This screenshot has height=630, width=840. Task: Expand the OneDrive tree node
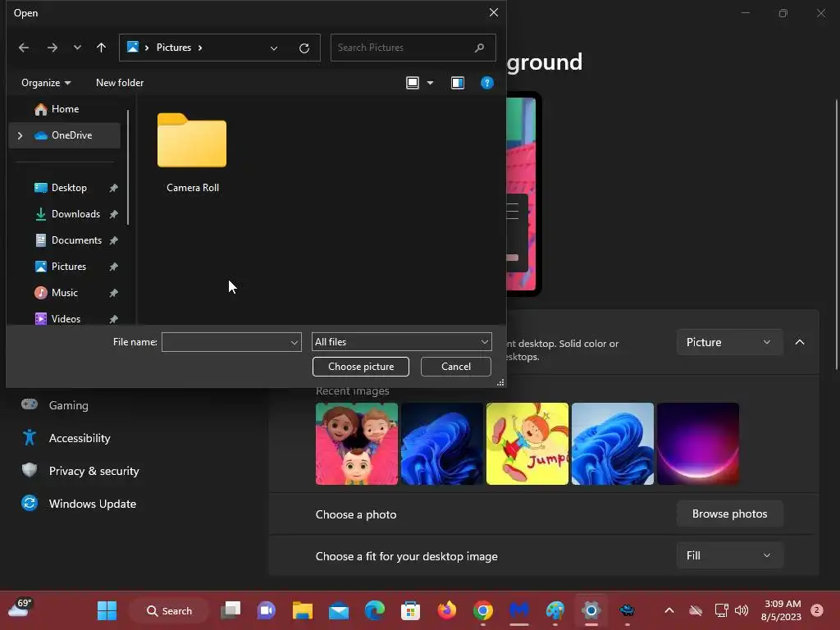click(20, 135)
